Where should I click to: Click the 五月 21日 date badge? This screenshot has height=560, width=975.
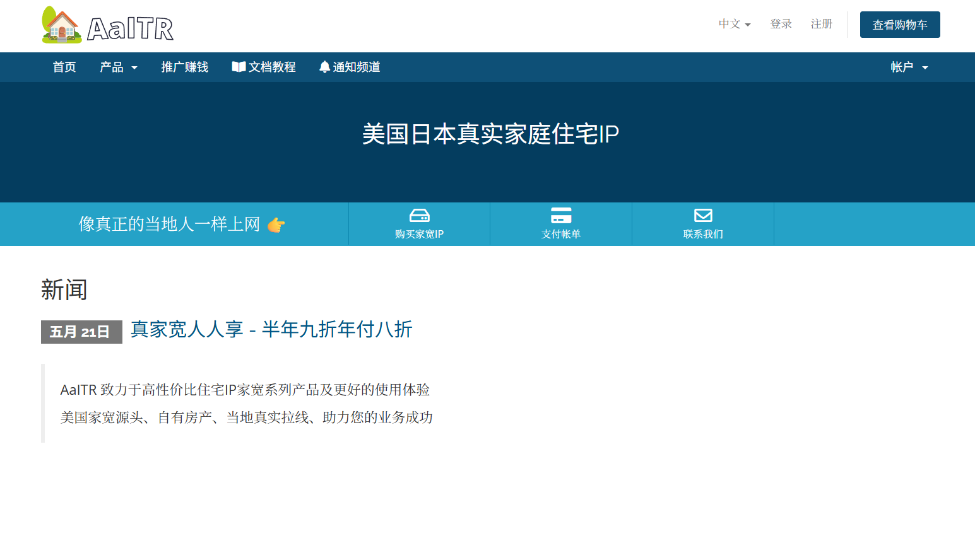pos(81,332)
